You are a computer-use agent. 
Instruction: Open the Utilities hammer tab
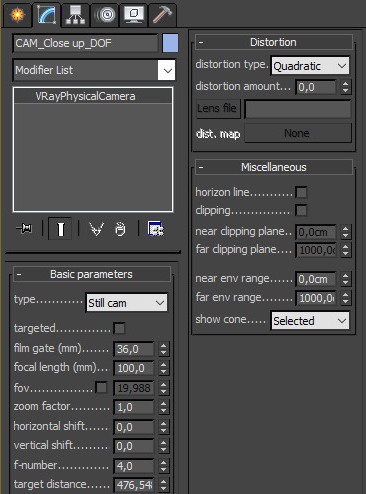(x=162, y=15)
